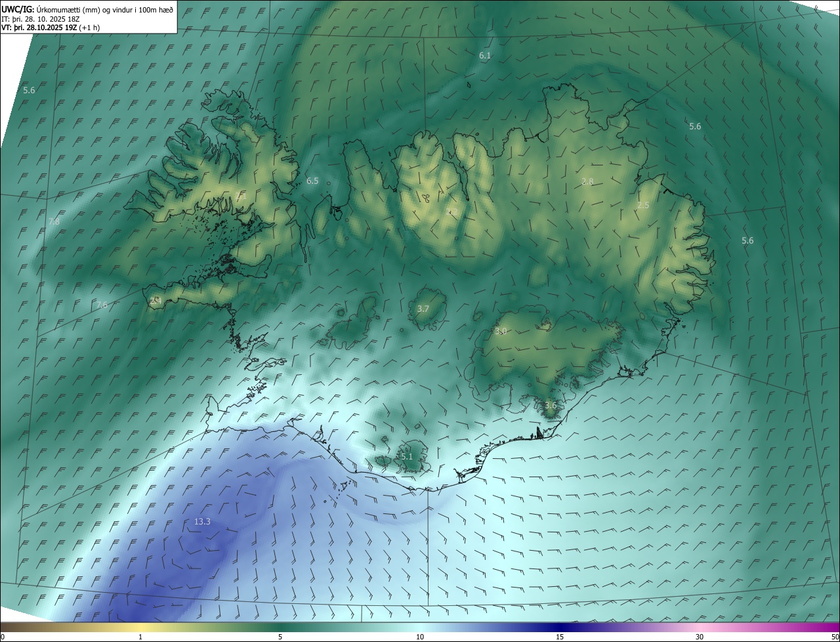Click the '0' tick label on the color scale

[x=3, y=637]
